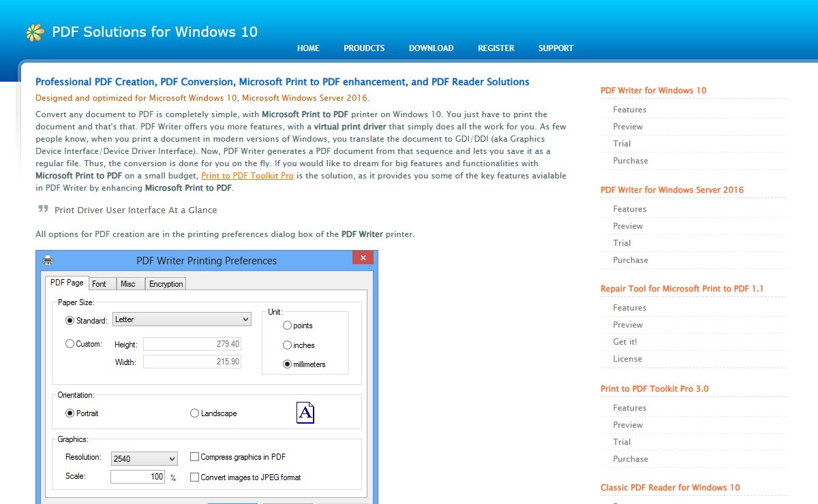Click the PDF Solutions for Windows 10 title

pyautogui.click(x=155, y=32)
